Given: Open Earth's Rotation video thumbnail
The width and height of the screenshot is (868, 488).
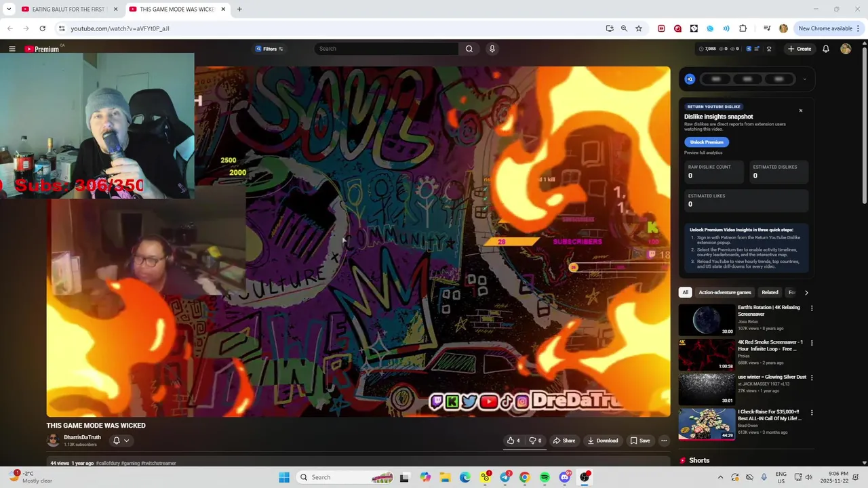Looking at the screenshot, I should point(707,320).
